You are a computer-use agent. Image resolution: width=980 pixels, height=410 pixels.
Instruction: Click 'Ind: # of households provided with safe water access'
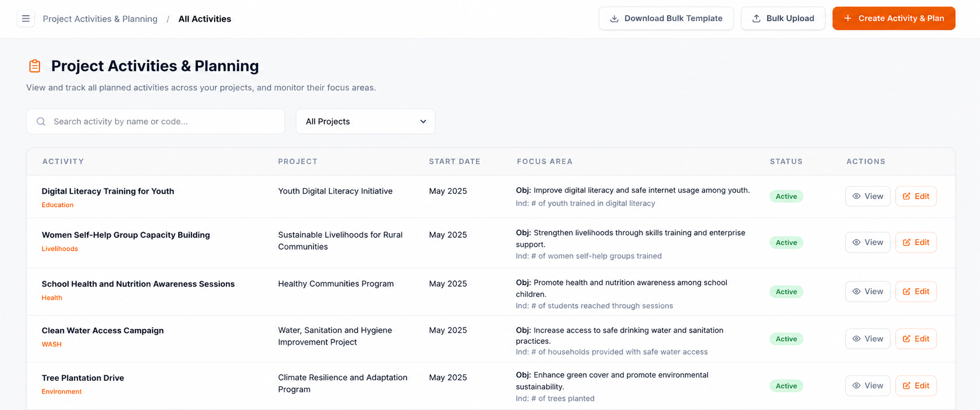point(612,352)
